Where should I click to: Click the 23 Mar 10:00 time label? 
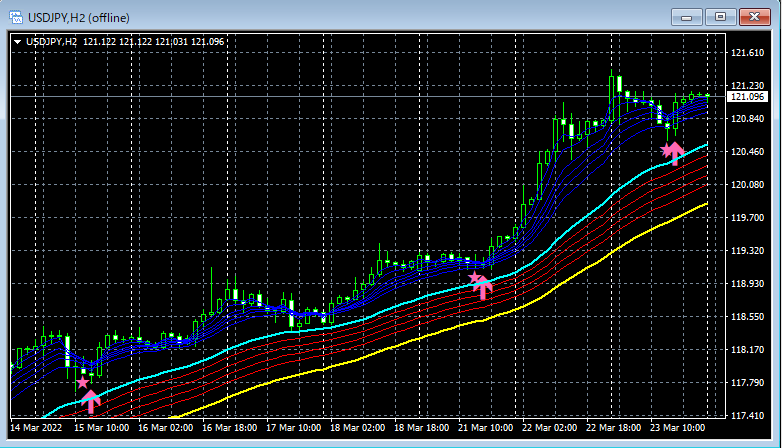click(x=677, y=428)
